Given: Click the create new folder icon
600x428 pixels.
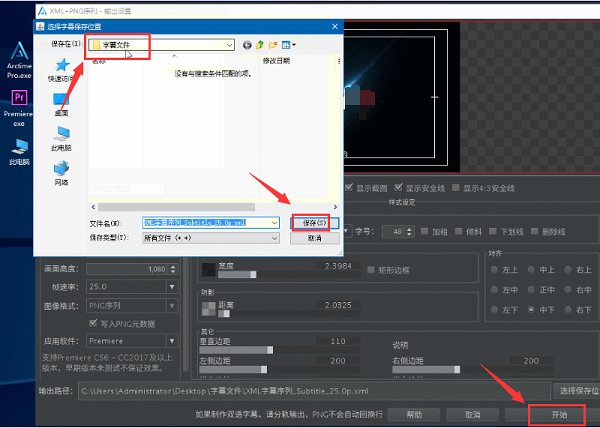Looking at the screenshot, I should [x=273, y=45].
